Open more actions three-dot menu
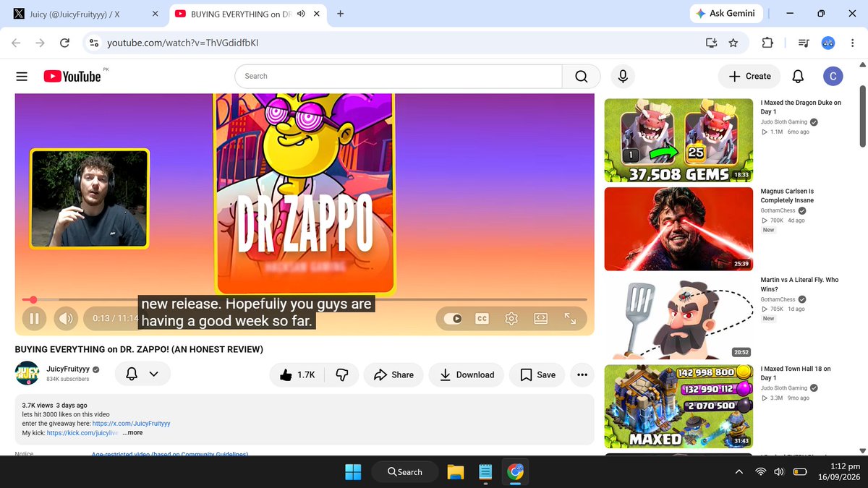 [582, 374]
